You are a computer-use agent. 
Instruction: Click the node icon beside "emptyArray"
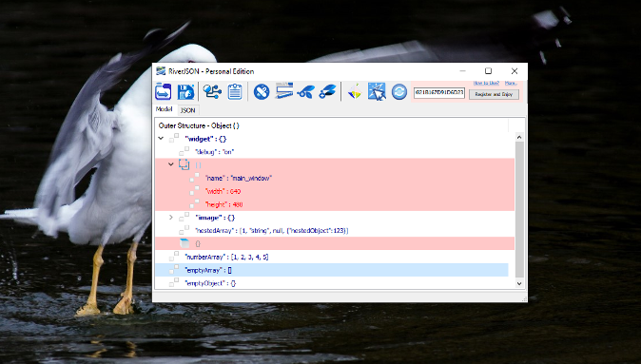(x=174, y=269)
